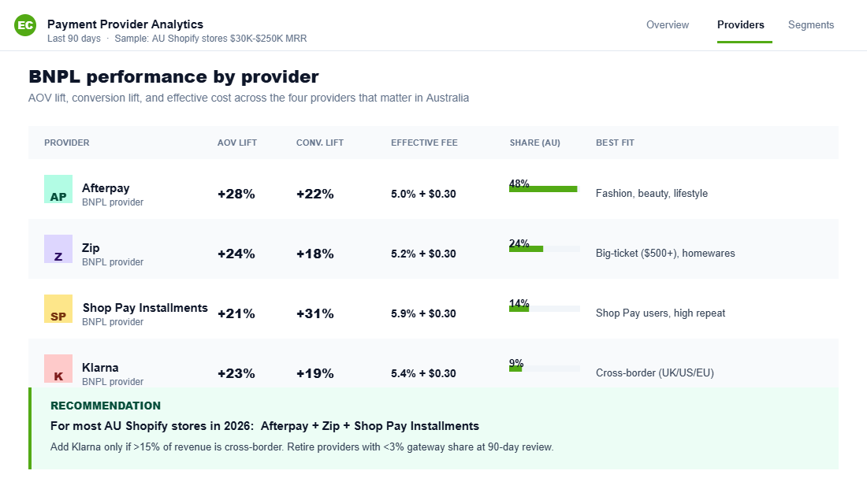Switch to the Overview tab
The width and height of the screenshot is (867, 504).
pyautogui.click(x=667, y=24)
